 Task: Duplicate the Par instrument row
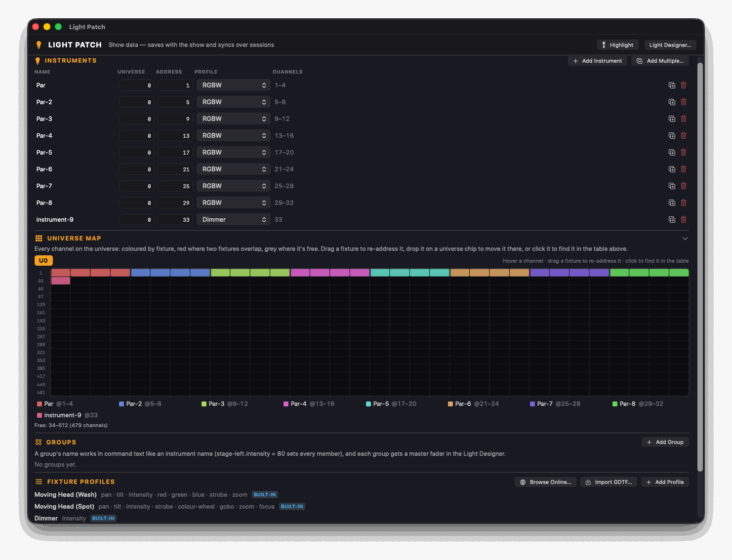672,85
